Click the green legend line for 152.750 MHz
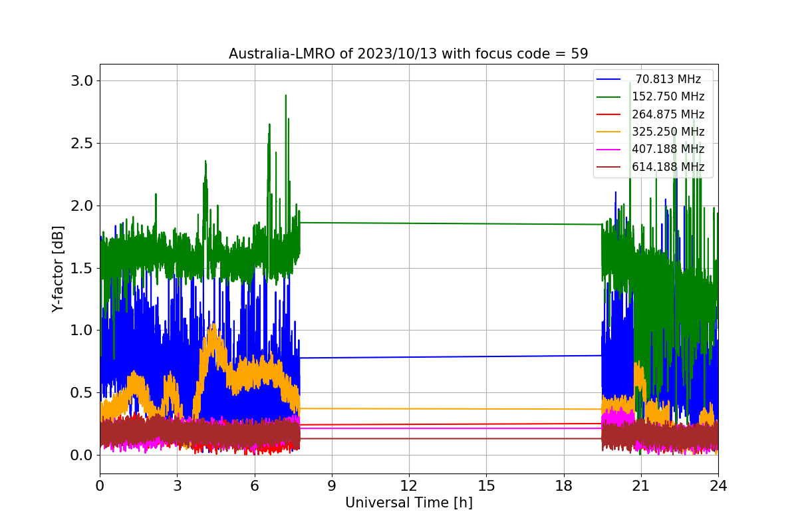Screen dimensions: 798x532 (x=609, y=97)
